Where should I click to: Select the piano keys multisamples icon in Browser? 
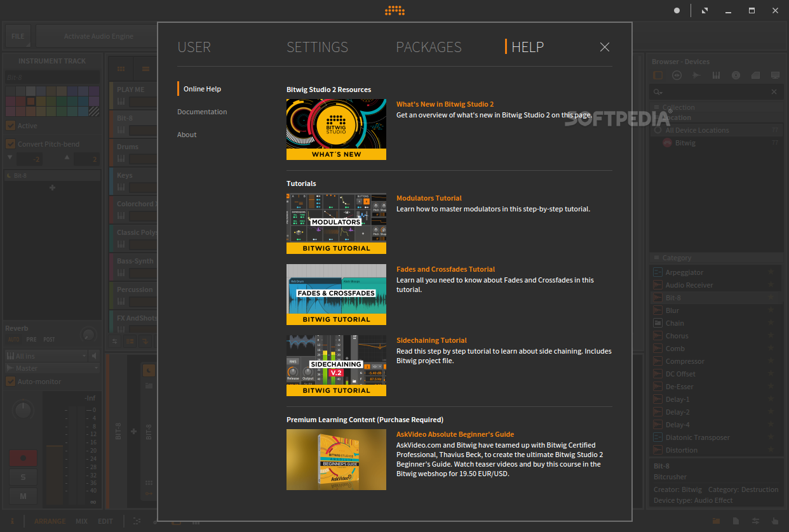716,75
